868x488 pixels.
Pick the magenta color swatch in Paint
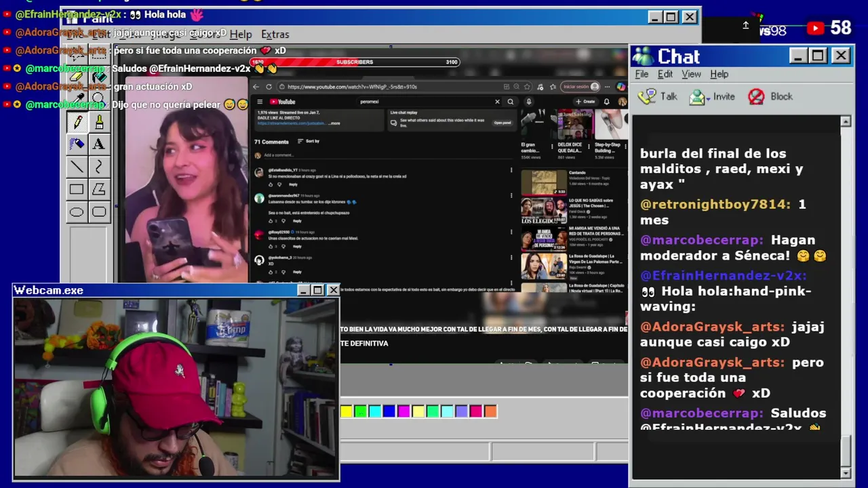tap(403, 411)
